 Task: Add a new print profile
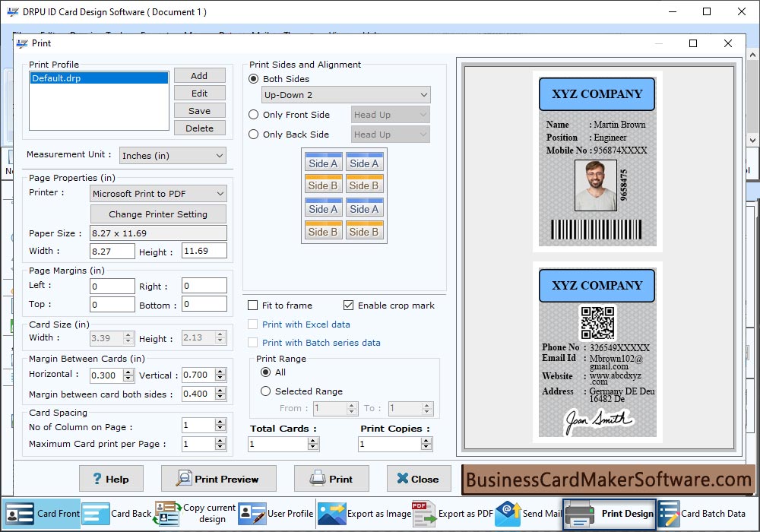coord(199,75)
